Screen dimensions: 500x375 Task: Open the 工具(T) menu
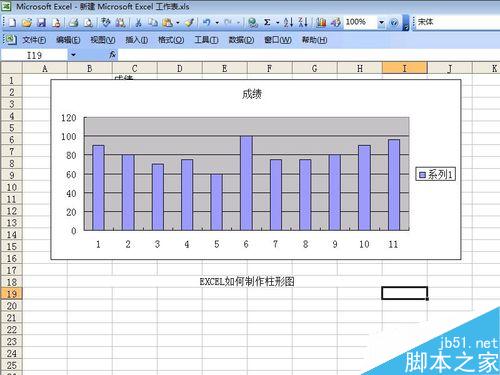tap(206, 40)
